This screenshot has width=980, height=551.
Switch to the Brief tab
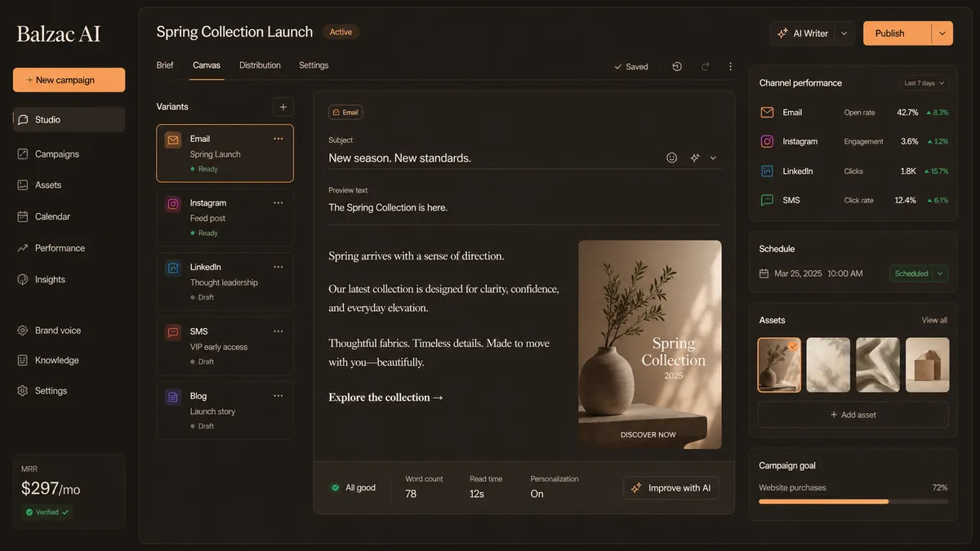[165, 65]
